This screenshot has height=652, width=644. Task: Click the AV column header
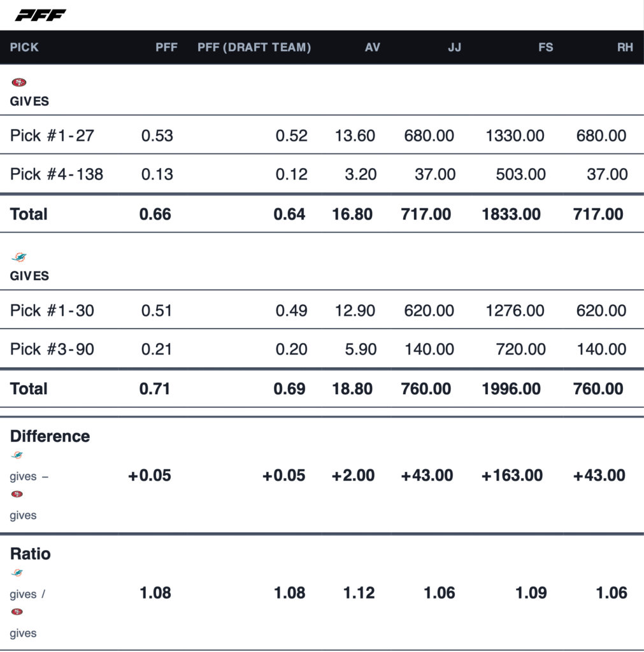pos(372,47)
